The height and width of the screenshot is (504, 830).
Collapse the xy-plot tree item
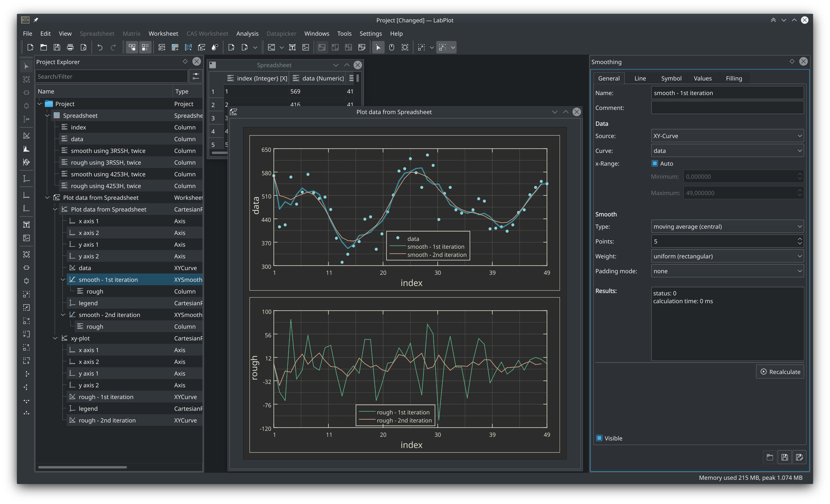coord(55,338)
